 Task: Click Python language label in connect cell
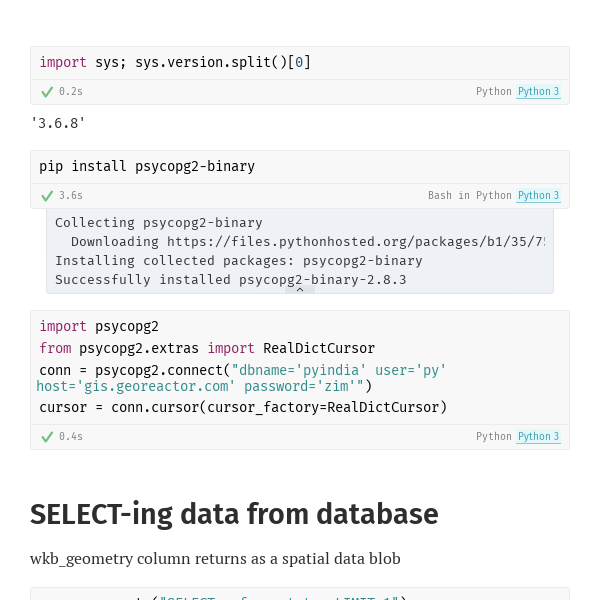pos(494,436)
